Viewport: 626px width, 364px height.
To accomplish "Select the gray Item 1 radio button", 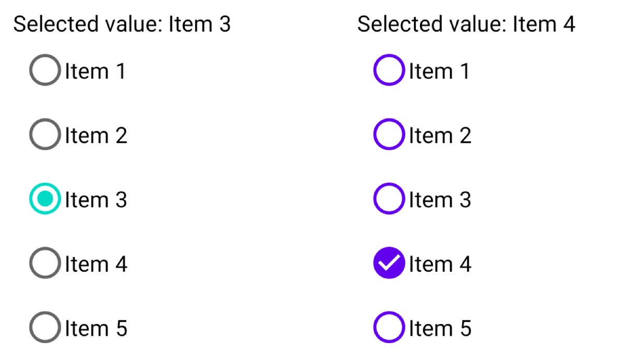I will [x=45, y=70].
